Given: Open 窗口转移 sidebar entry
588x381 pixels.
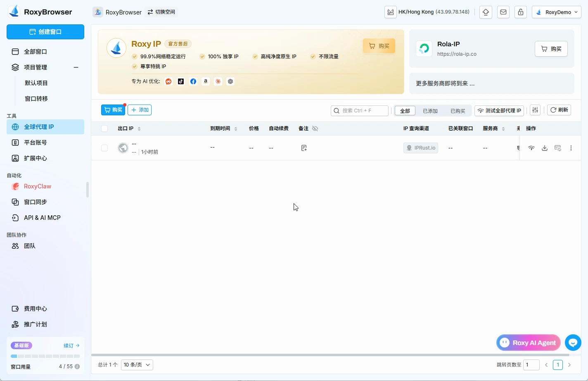Looking at the screenshot, I should pyautogui.click(x=36, y=99).
